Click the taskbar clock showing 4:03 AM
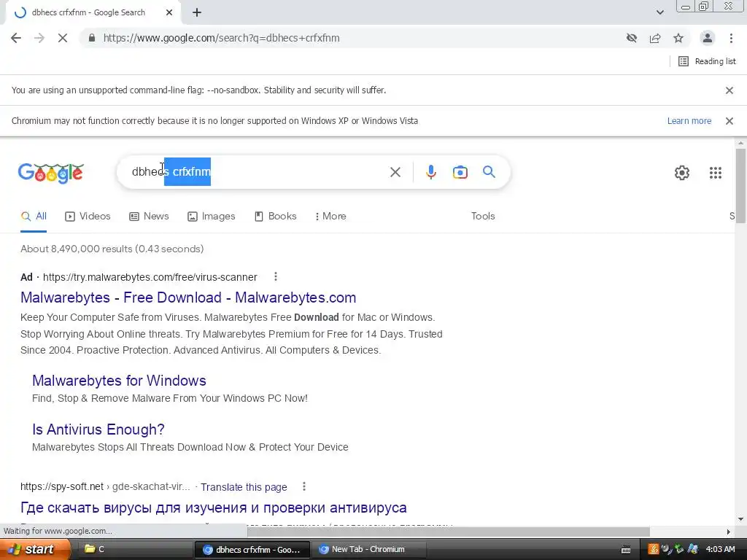The image size is (747, 560). tap(720, 549)
